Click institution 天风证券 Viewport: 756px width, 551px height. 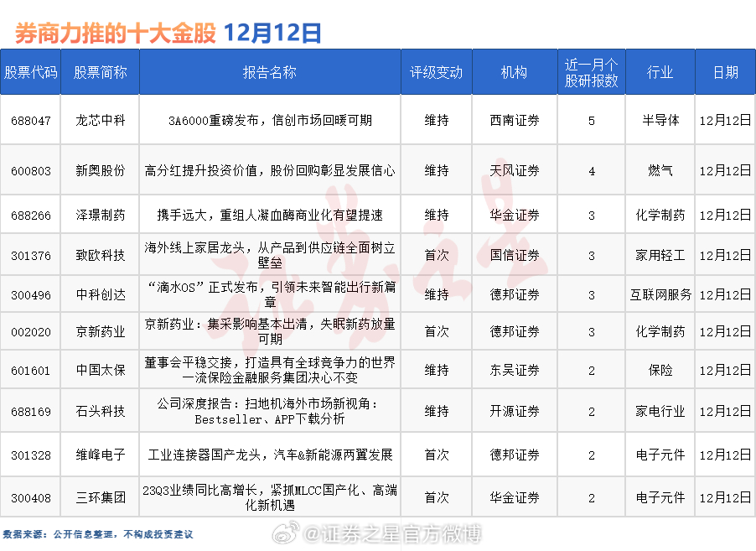tap(515, 170)
